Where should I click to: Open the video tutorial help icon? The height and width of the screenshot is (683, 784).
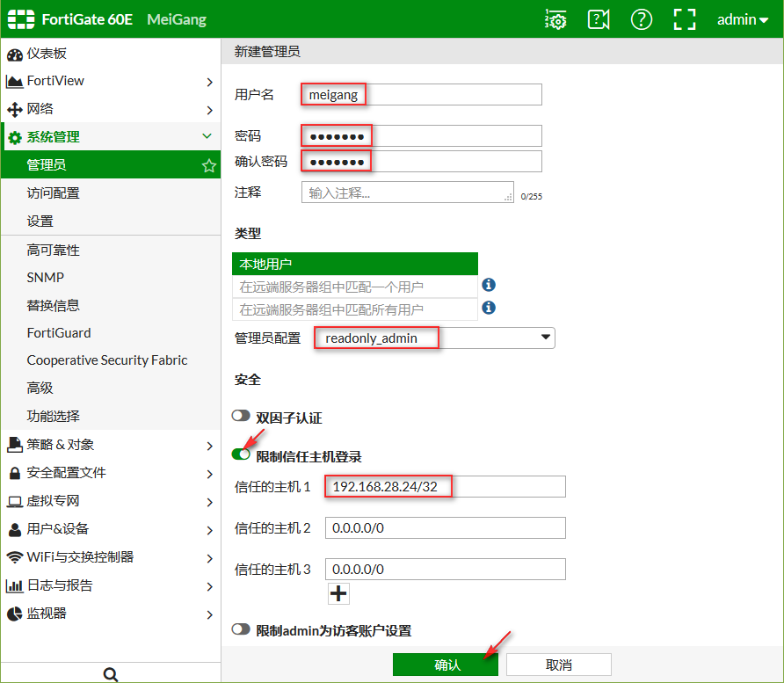(599, 19)
